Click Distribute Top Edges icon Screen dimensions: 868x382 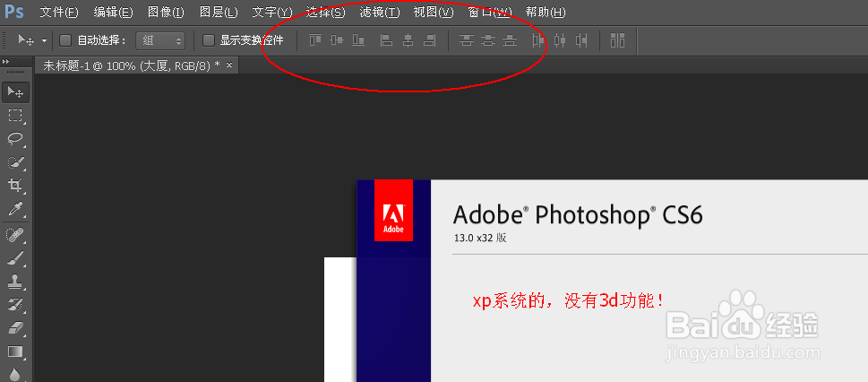[467, 40]
